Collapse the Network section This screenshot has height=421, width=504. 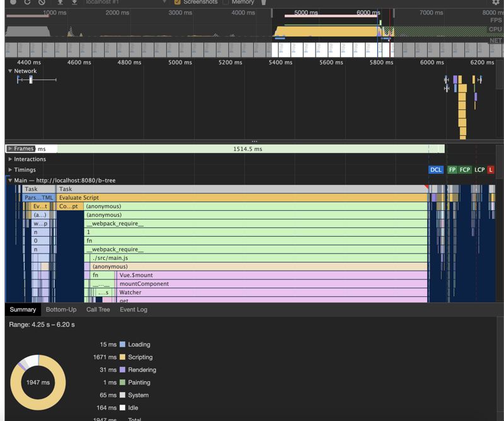tap(10, 71)
